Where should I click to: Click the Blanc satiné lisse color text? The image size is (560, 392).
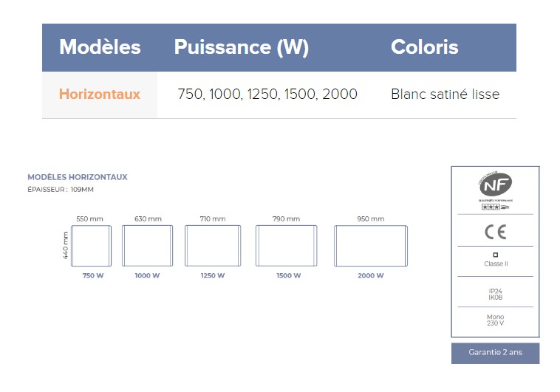445,94
